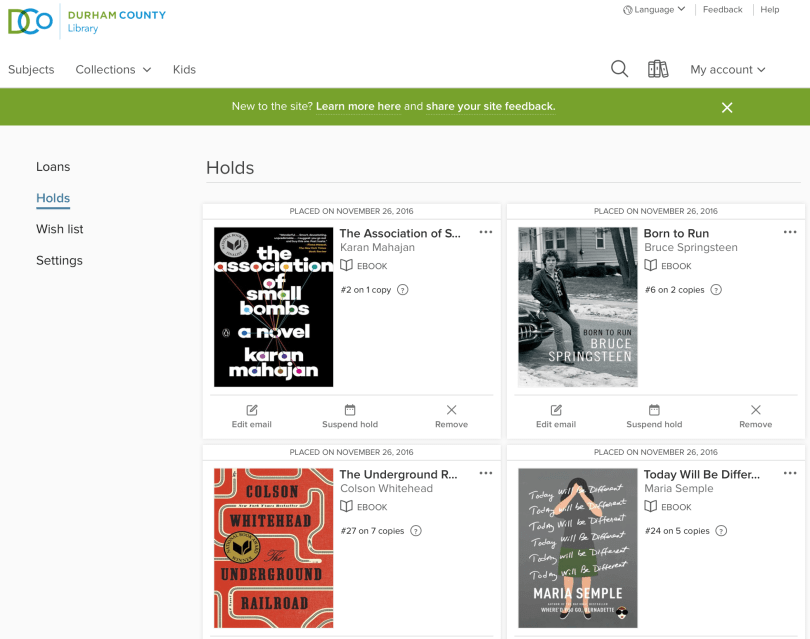Image resolution: width=810 pixels, height=639 pixels.
Task: Open the search magnifier icon
Action: [x=620, y=69]
